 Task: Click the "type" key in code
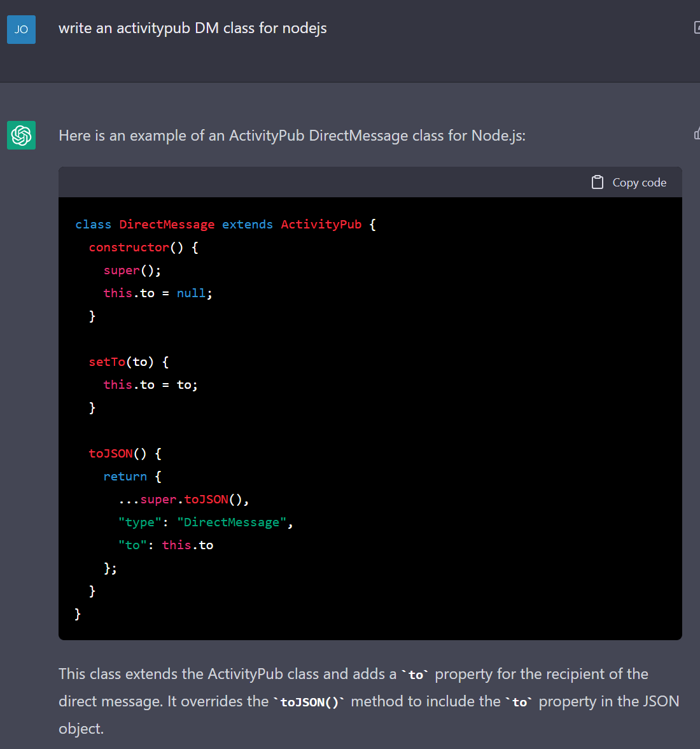coord(140,522)
